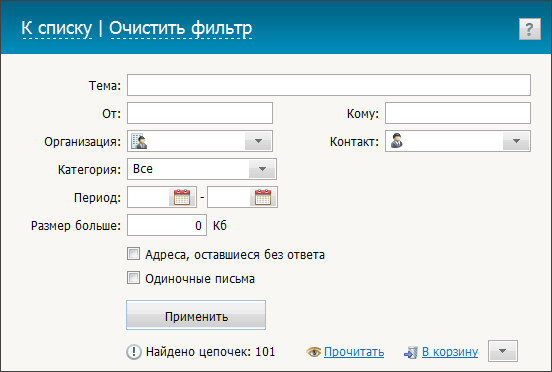Tick the 'Одиночные письма' checkbox
Viewport: 552px width, 372px height.
pyautogui.click(x=133, y=278)
